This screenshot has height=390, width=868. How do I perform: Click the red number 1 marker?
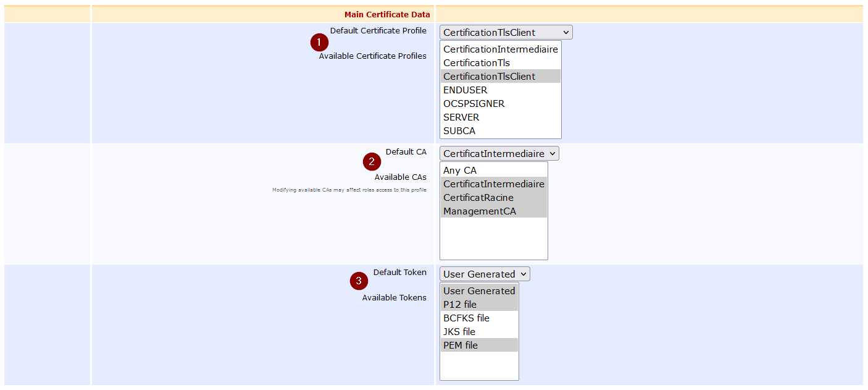[x=319, y=43]
